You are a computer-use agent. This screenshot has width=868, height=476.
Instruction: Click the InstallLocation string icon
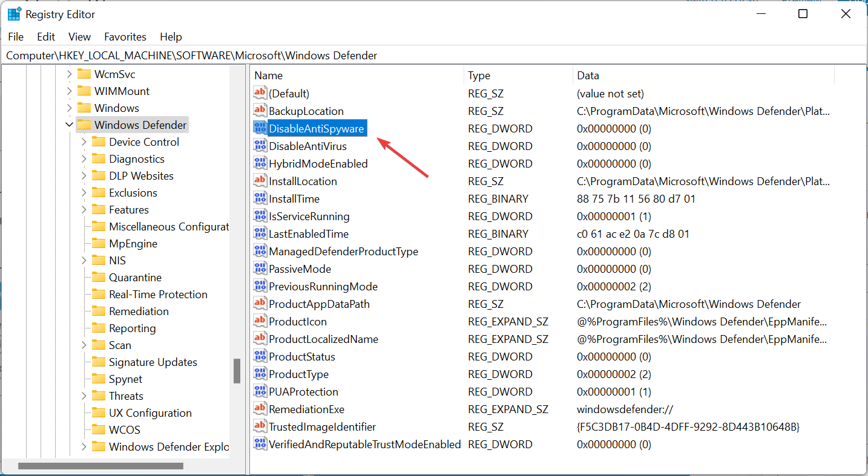(260, 181)
